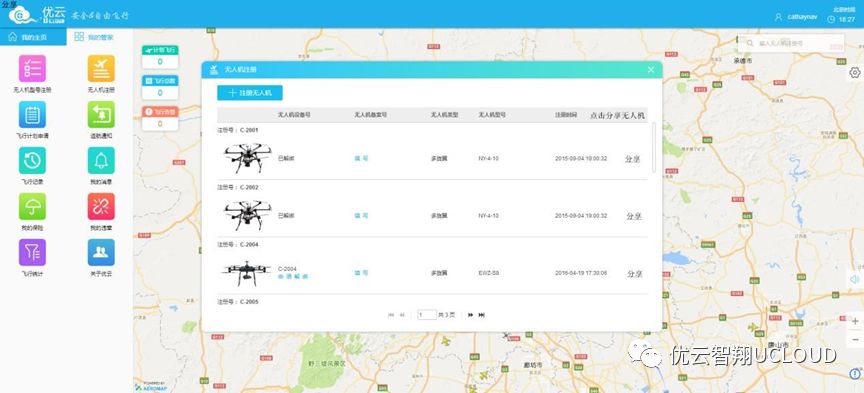This screenshot has width=864, height=393.
Task: Switch to the 我的主页 tab
Action: pyautogui.click(x=33, y=37)
